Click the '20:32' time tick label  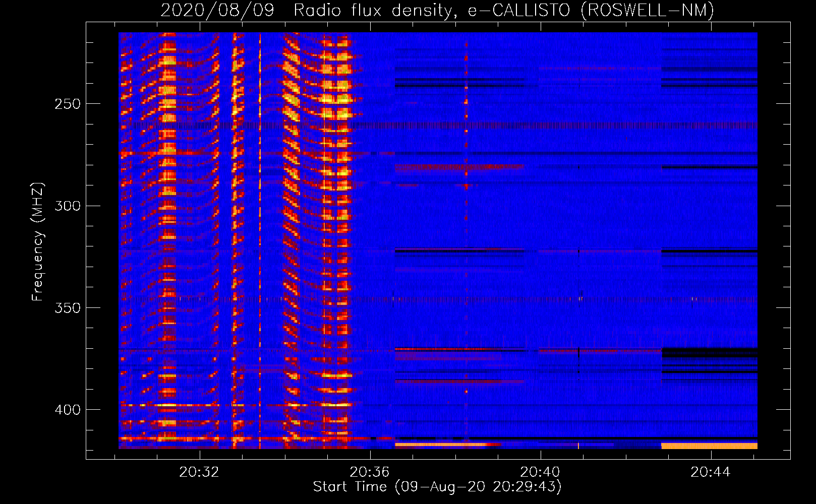pyautogui.click(x=200, y=472)
